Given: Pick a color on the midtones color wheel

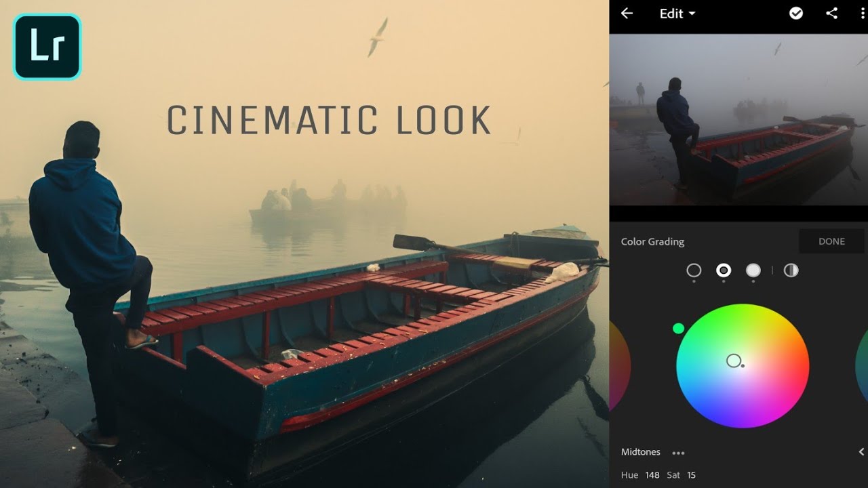Looking at the screenshot, I should point(743,366).
